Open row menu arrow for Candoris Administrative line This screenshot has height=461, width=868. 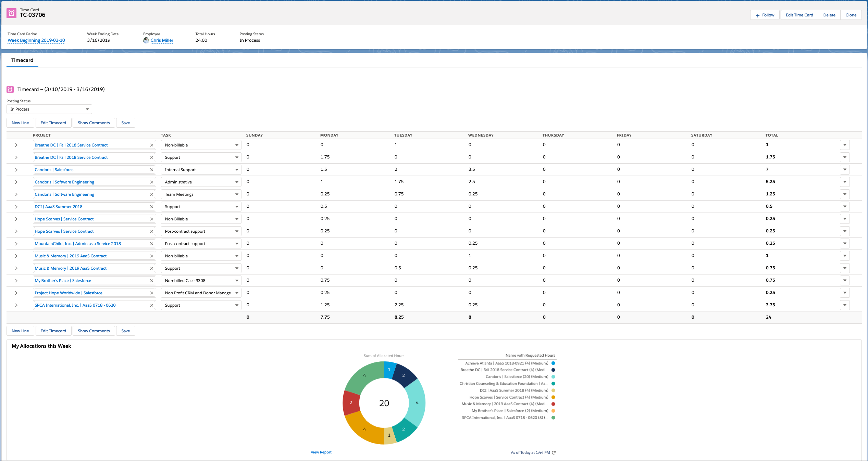844,182
